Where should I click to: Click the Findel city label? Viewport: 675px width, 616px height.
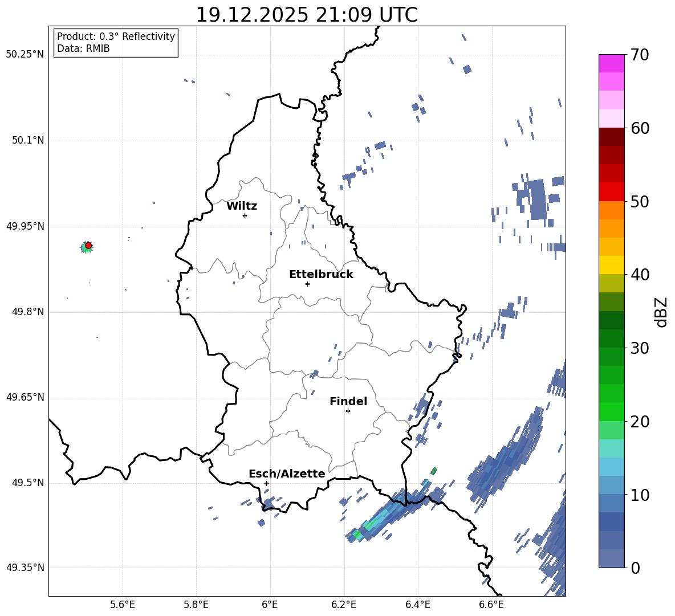tap(348, 401)
